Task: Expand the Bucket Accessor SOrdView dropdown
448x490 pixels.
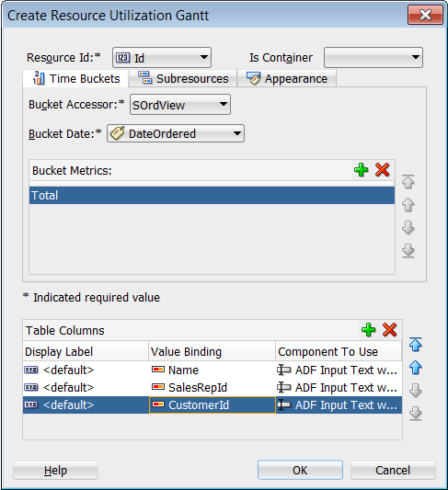Action: [x=180, y=105]
